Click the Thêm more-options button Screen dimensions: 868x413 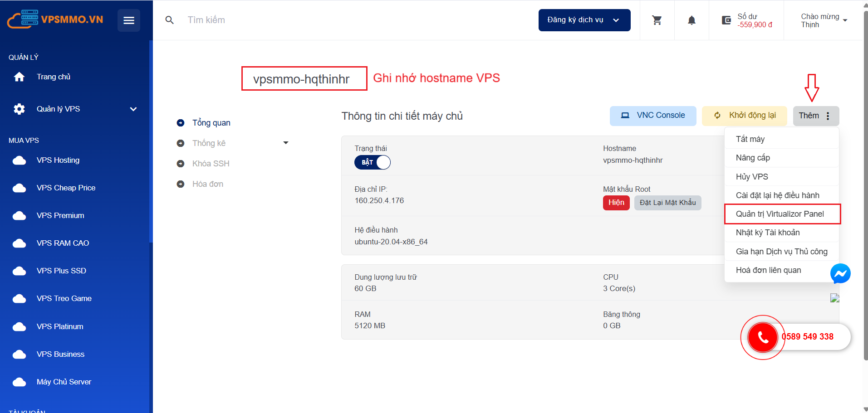816,116
